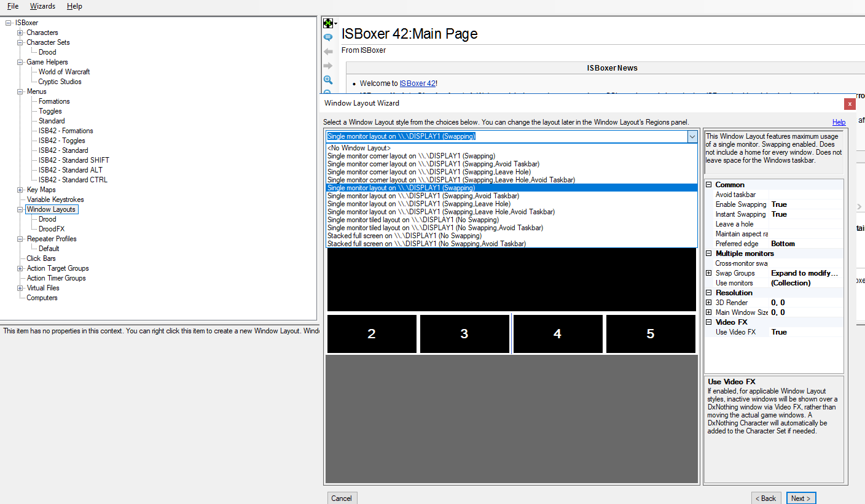The image size is (865, 504).
Task: Go back with the < Back button
Action: pos(765,498)
